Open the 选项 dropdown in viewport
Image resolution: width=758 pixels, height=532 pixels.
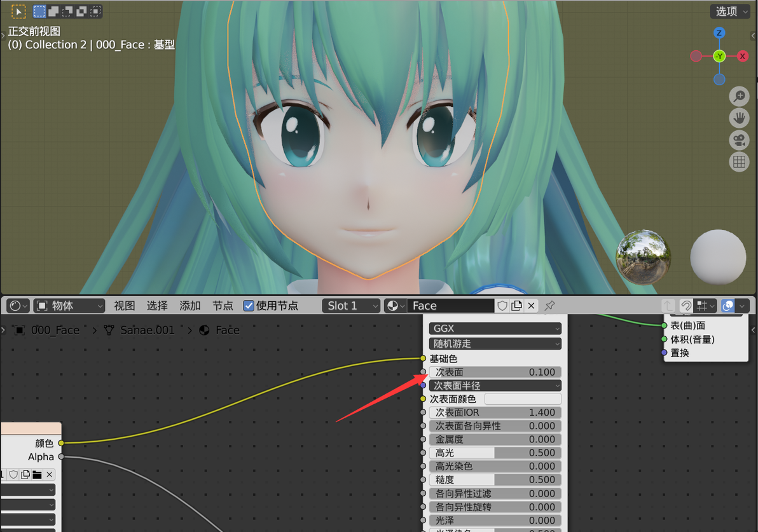point(729,11)
